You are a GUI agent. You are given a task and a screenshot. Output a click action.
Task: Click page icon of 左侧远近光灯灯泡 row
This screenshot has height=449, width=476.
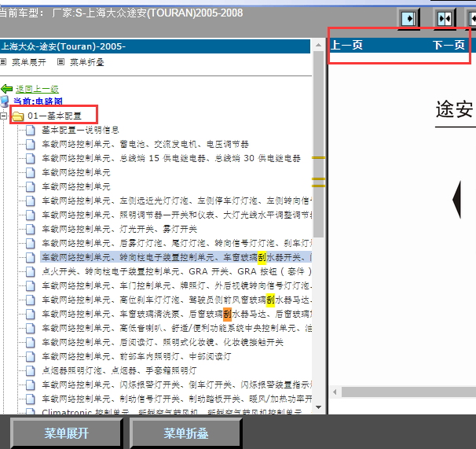(x=30, y=201)
